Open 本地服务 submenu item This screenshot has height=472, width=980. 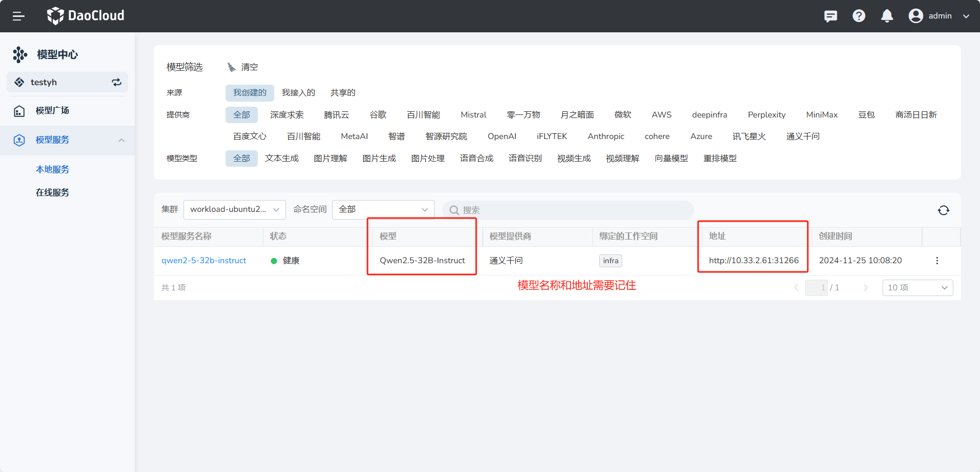(x=52, y=169)
